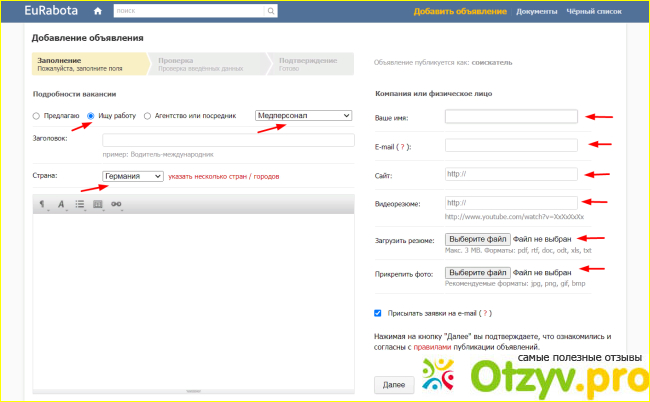The width and height of the screenshot is (650, 402).
Task: Select the 'Предлагаю' radio button
Action: [38, 116]
